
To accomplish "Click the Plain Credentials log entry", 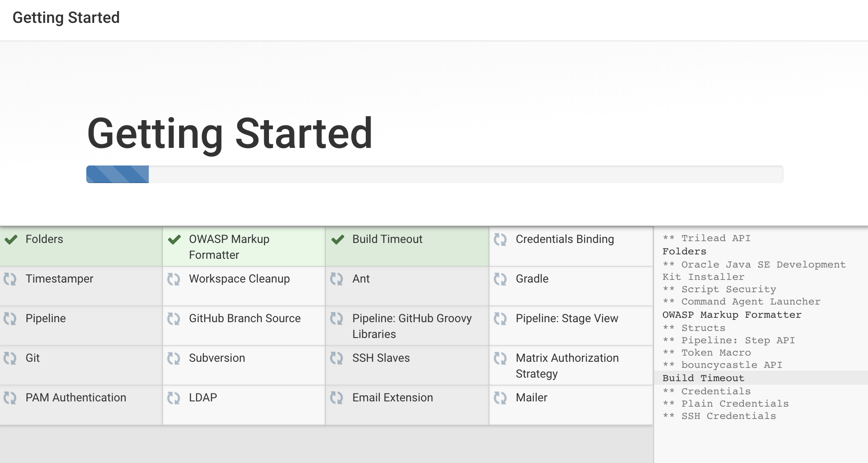I will [726, 404].
